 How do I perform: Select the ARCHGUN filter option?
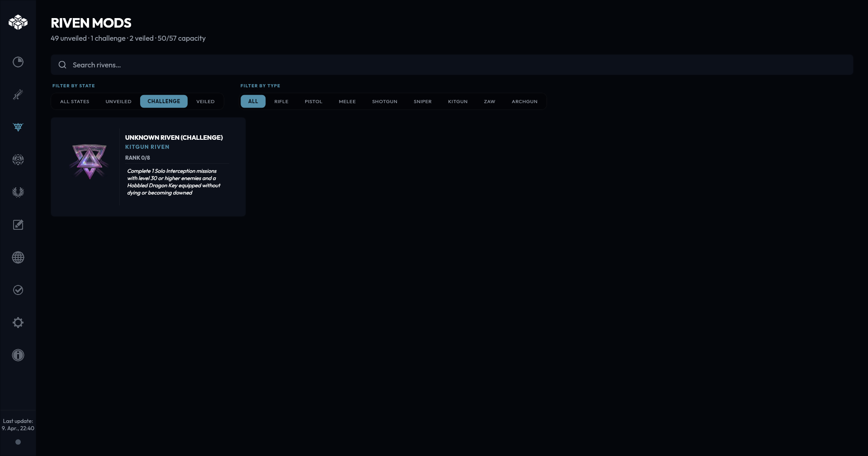coord(524,101)
